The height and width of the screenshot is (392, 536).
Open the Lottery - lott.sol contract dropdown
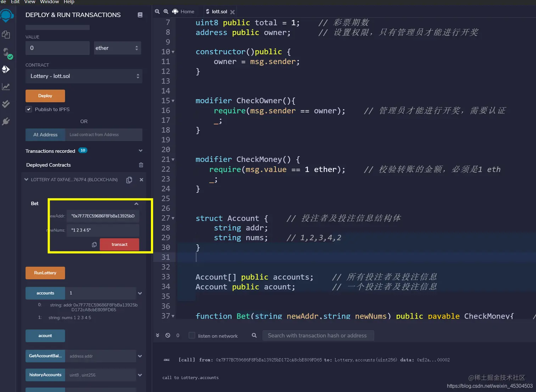(84, 76)
